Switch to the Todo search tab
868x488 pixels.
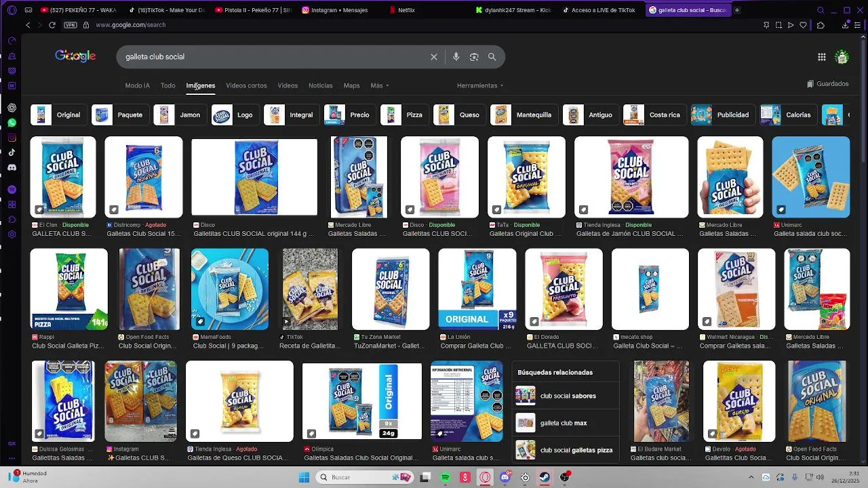pos(168,85)
